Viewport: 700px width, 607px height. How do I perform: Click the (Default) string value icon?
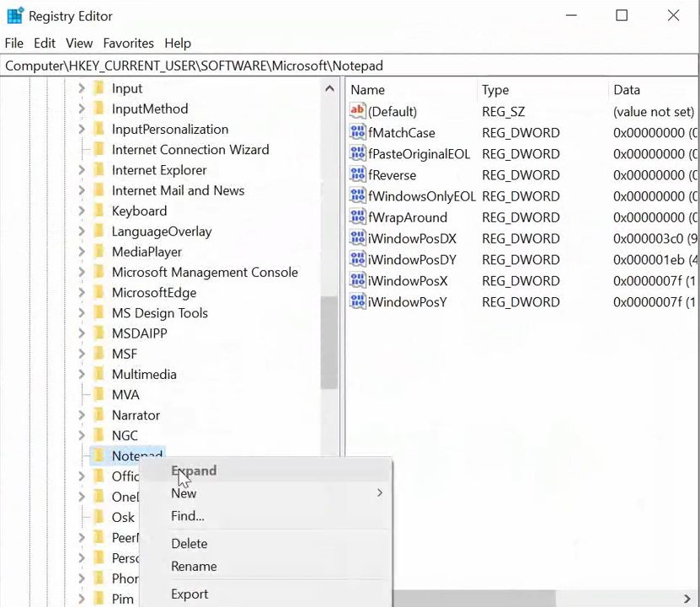click(x=357, y=111)
